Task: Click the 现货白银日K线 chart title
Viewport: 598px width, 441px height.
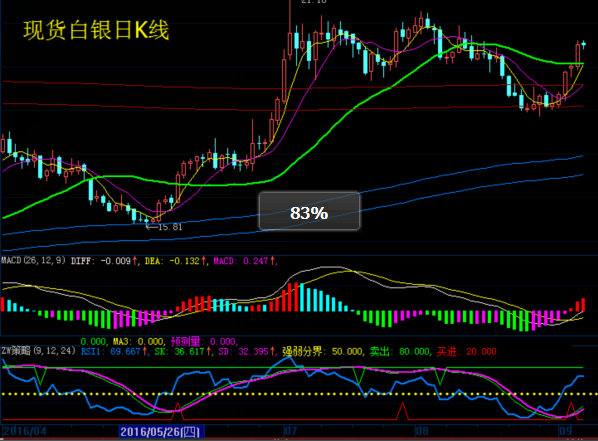Action: click(96, 30)
